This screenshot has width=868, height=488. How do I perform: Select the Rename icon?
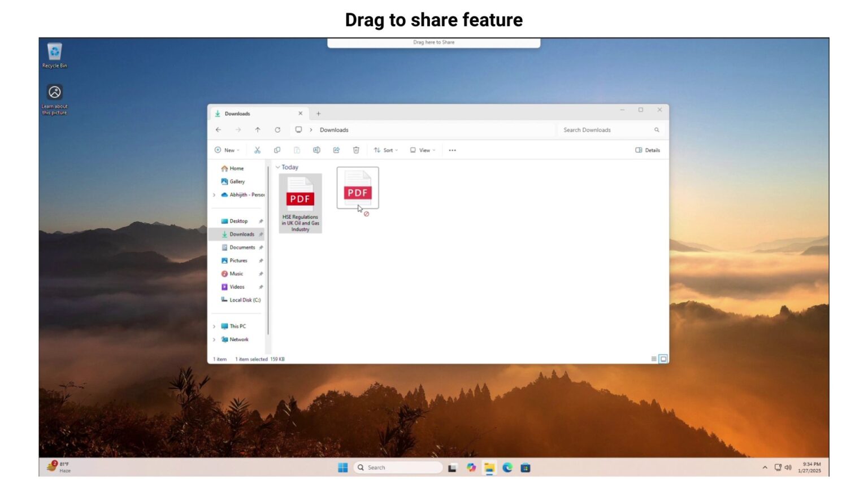[x=316, y=150]
